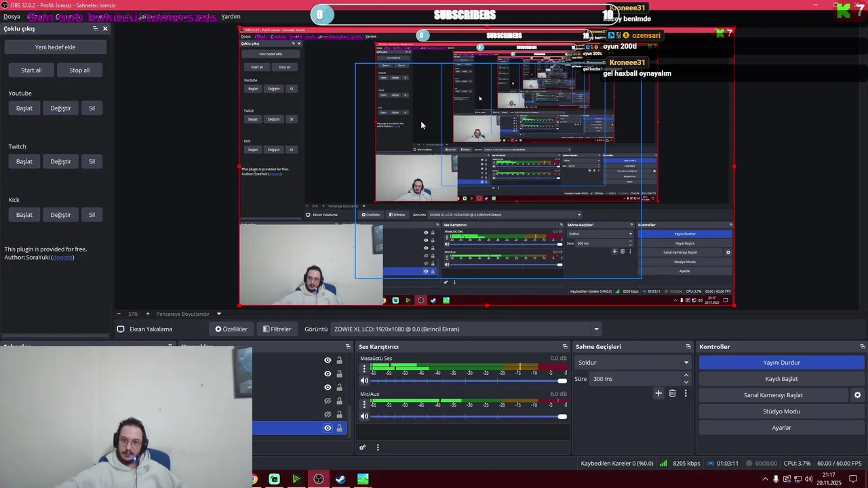
Task: Close the Çoklu çıkış dock panel
Action: 105,28
